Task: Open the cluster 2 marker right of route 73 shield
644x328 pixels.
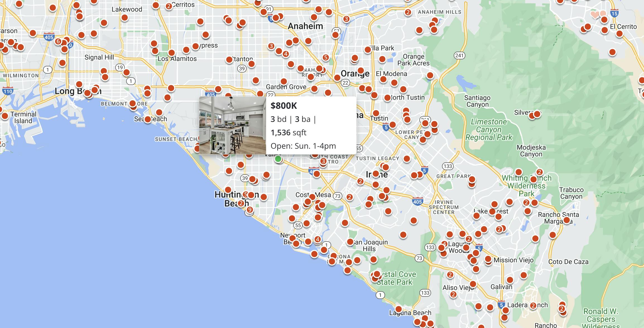Action: (349, 197)
